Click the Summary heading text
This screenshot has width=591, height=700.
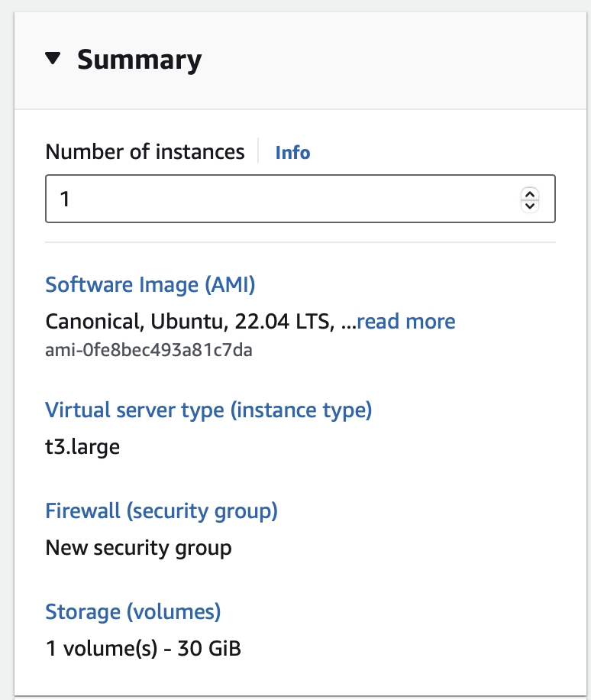coord(139,60)
